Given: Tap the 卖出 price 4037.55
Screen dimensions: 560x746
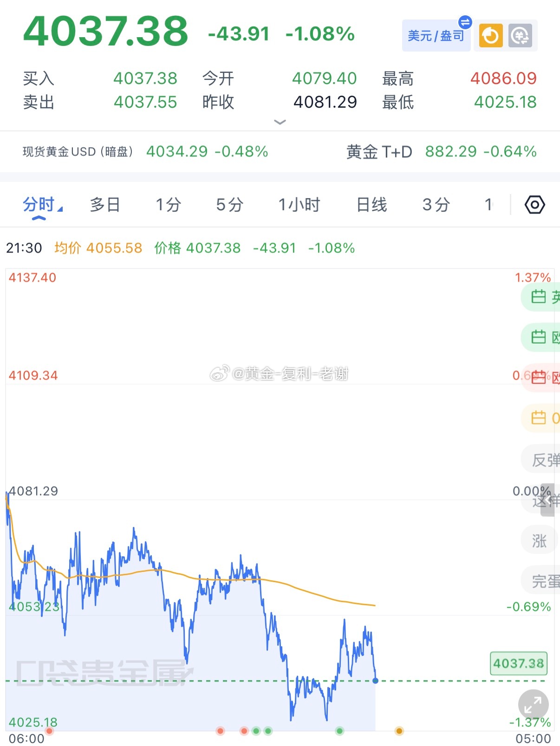Looking at the screenshot, I should [x=145, y=102].
